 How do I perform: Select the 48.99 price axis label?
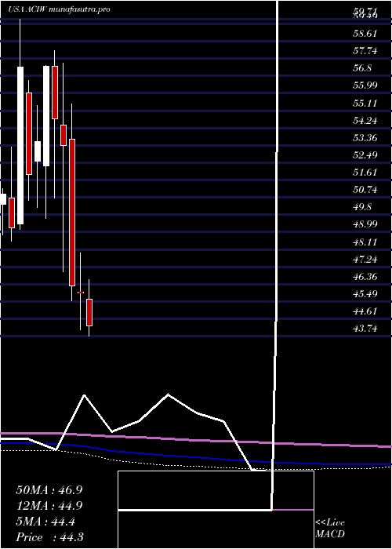click(365, 224)
